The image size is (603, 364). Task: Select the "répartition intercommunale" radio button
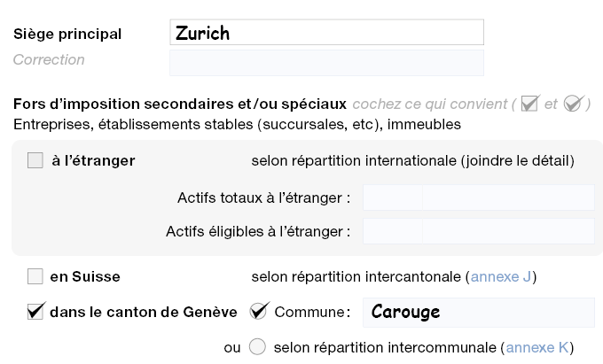[258, 347]
